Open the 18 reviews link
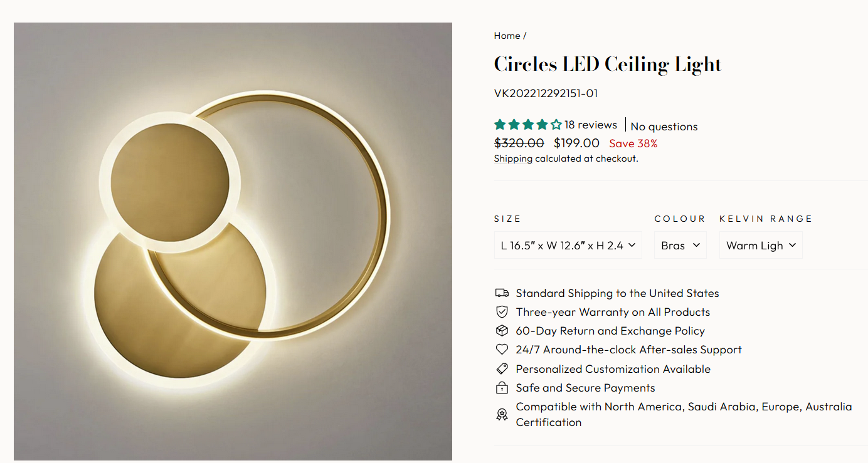The image size is (868, 463). [x=591, y=125]
